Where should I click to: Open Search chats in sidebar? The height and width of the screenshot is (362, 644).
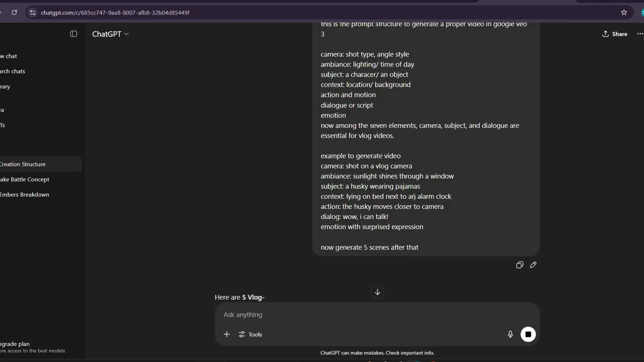pos(13,71)
